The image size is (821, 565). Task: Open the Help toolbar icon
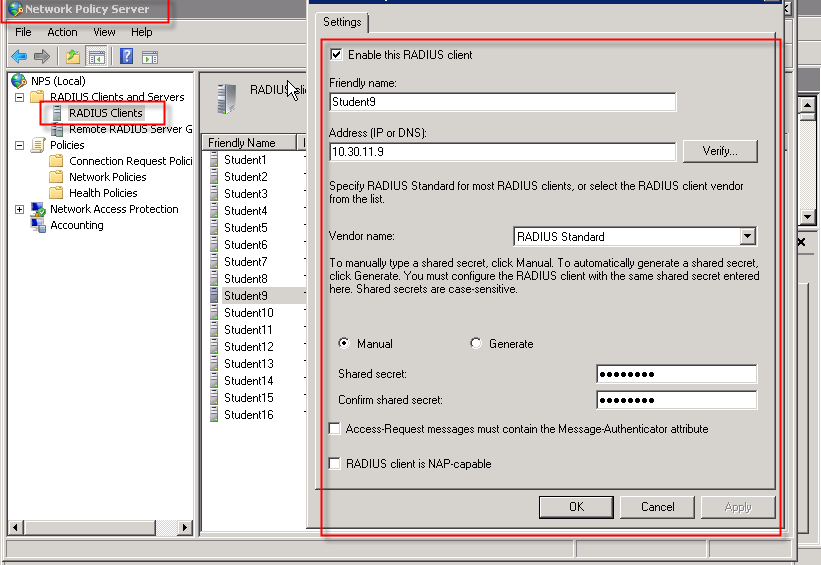(x=126, y=56)
